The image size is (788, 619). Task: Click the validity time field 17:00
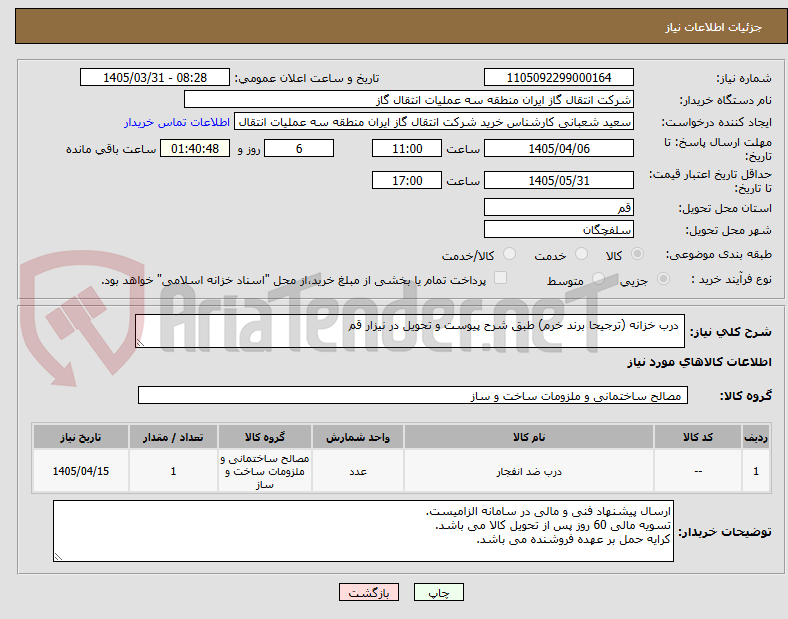pyautogui.click(x=407, y=180)
